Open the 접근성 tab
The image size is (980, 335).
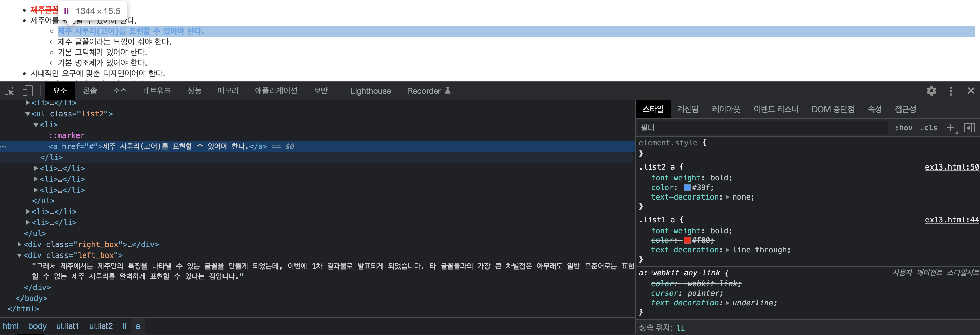[905, 109]
